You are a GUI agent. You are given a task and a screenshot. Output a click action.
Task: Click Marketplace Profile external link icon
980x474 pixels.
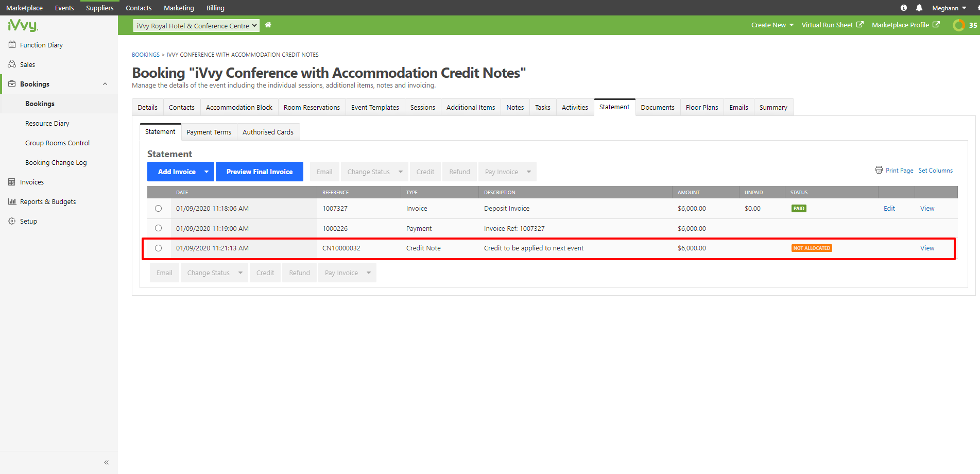[x=936, y=24]
